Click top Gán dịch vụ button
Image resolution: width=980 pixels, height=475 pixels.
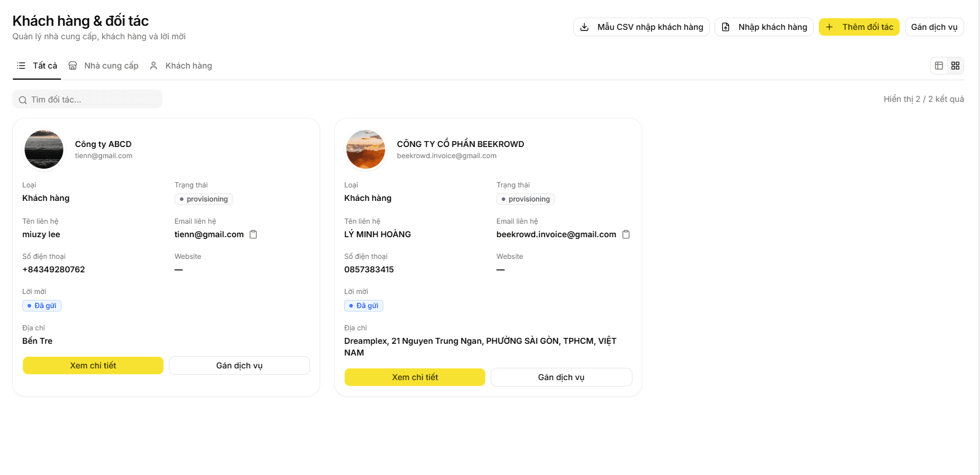click(x=934, y=27)
